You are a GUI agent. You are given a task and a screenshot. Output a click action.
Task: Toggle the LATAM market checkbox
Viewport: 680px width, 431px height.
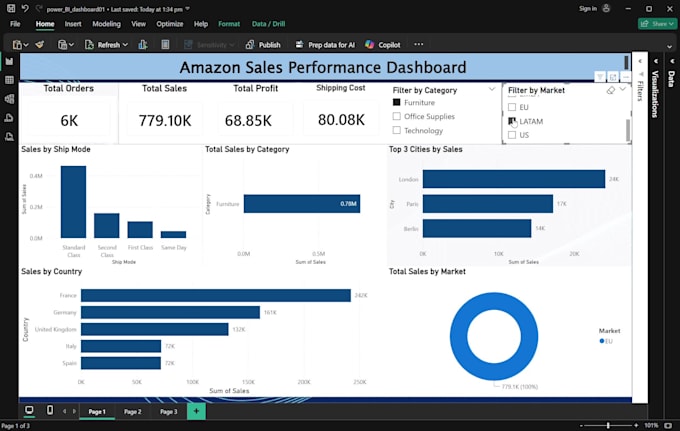[512, 121]
